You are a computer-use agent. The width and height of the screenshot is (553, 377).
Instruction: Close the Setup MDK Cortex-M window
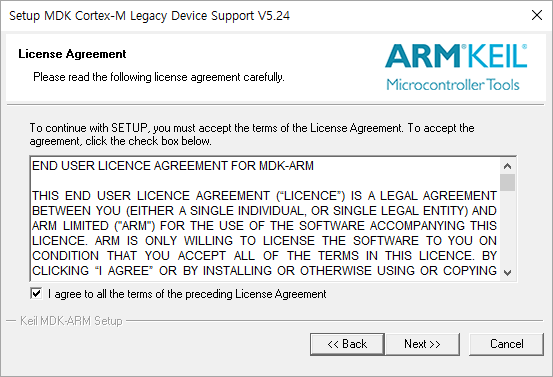click(x=537, y=15)
